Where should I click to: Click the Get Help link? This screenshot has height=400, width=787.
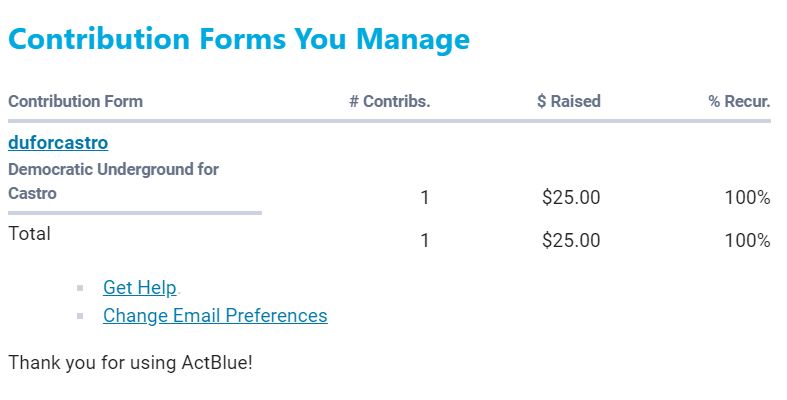tap(139, 288)
